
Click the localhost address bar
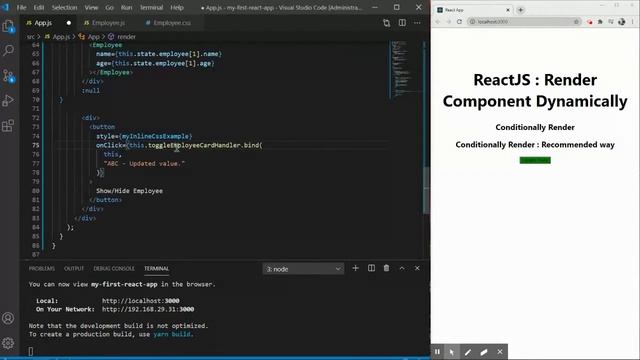tap(524, 22)
